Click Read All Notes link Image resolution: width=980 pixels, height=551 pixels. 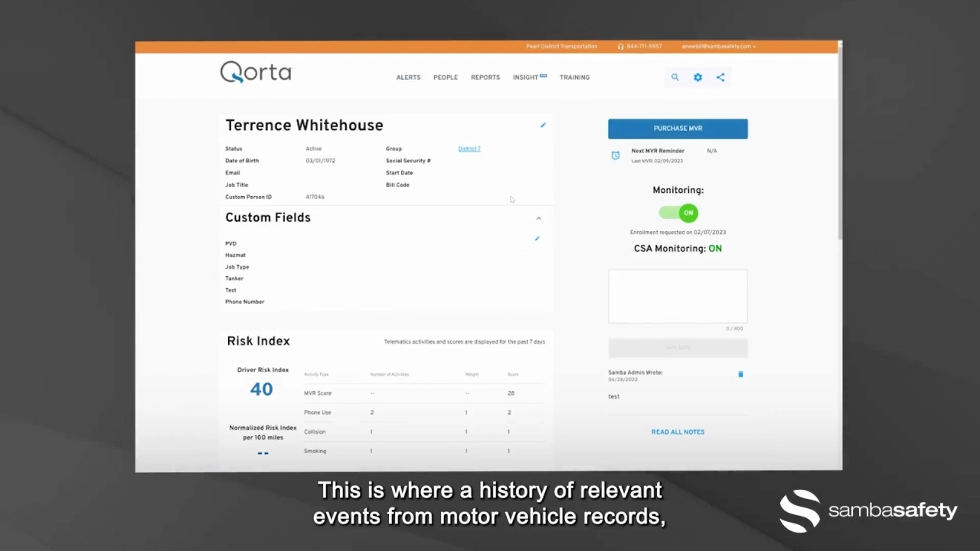click(x=678, y=432)
